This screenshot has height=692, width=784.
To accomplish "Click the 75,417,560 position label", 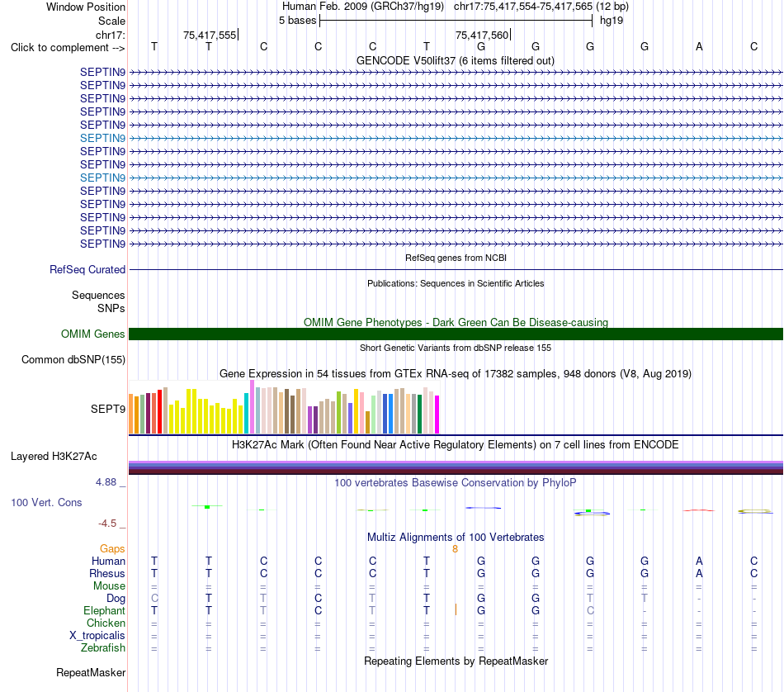I will 482,35.
